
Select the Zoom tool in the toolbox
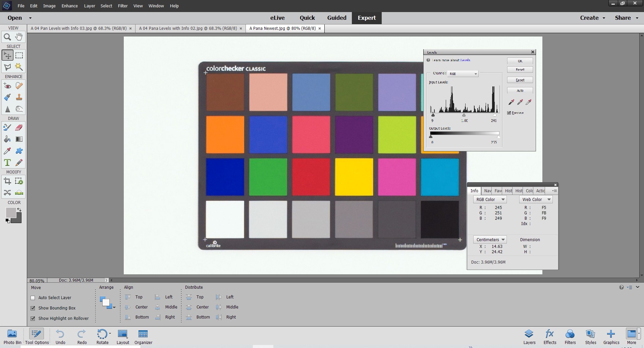tap(7, 37)
